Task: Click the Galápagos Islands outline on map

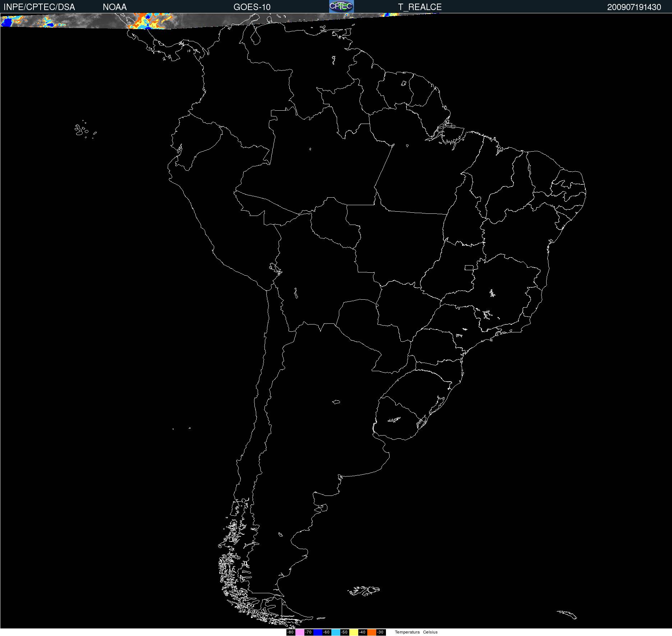Action: click(81, 130)
